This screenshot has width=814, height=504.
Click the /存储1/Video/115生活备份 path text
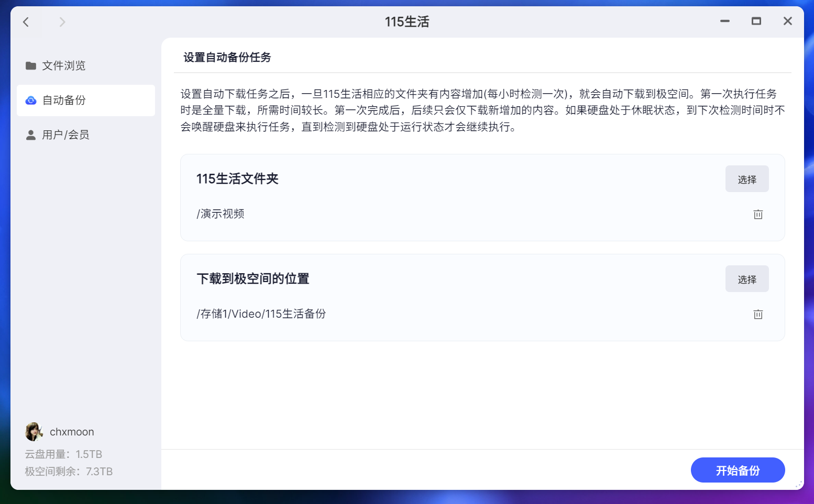click(x=261, y=313)
